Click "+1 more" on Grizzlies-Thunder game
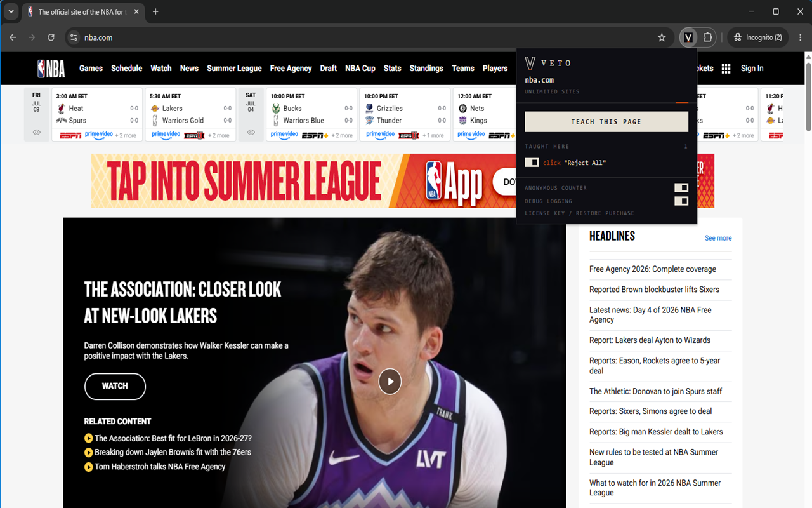The width and height of the screenshot is (812, 508). (433, 135)
